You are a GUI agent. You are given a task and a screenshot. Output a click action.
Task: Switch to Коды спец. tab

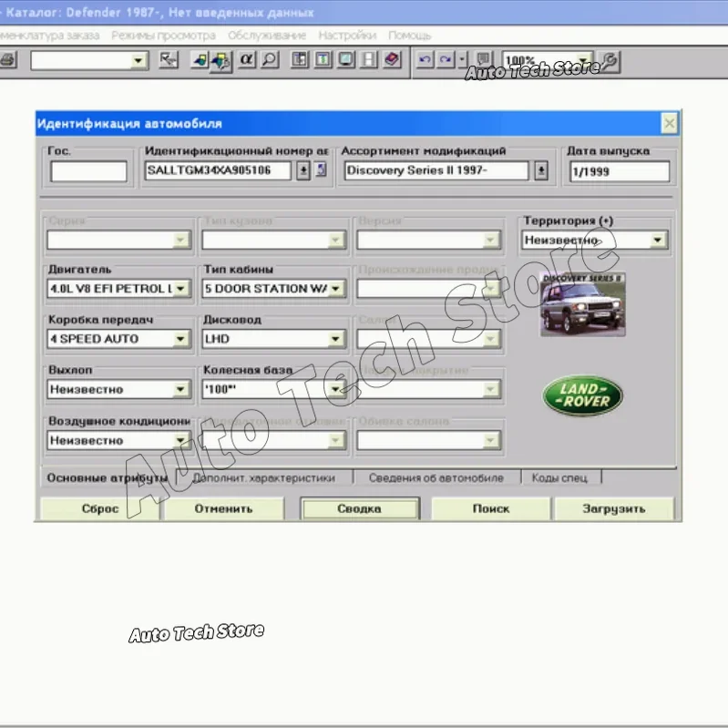(560, 477)
